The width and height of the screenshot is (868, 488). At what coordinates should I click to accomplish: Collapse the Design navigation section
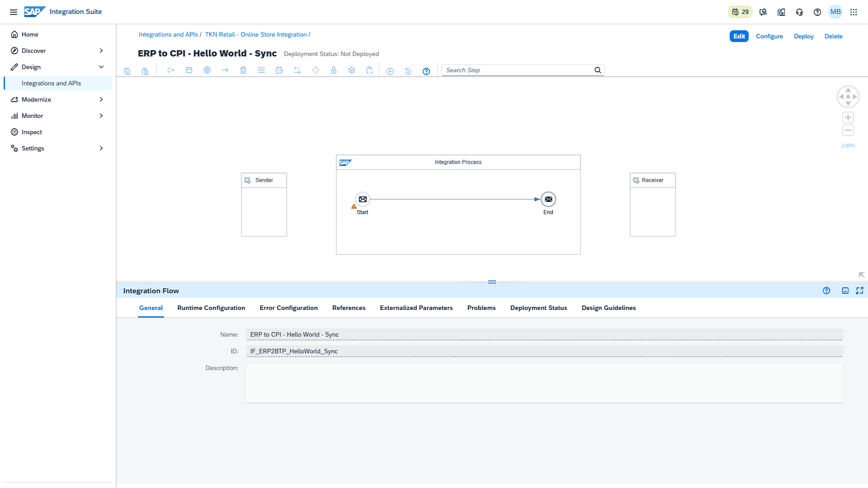(x=101, y=67)
